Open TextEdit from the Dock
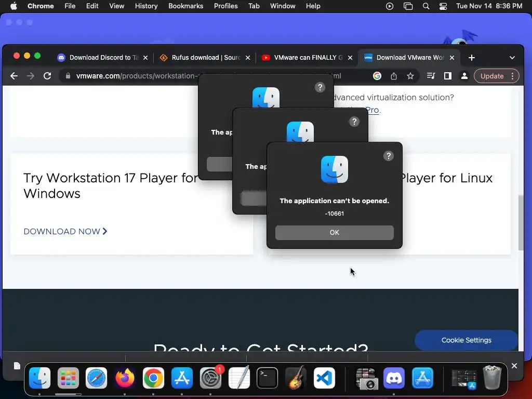 (239, 378)
